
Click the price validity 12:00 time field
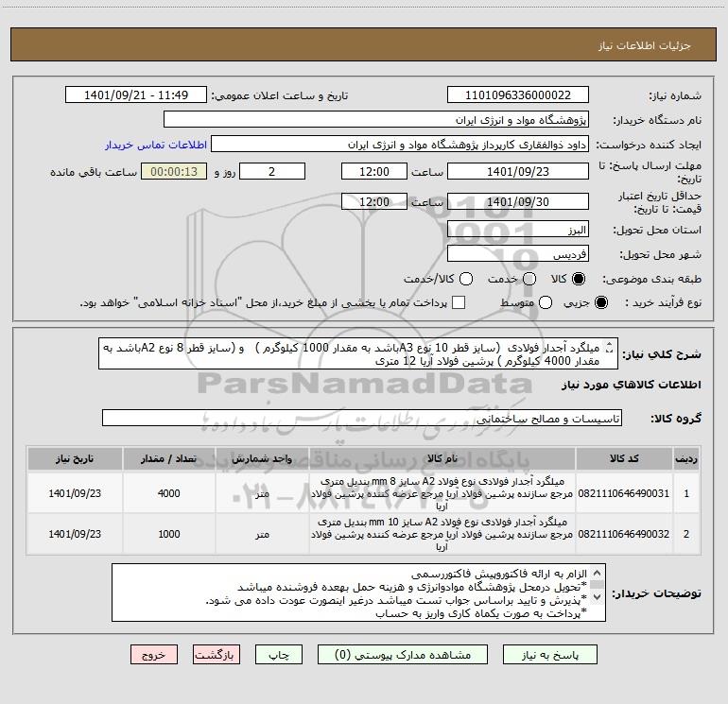[x=374, y=201]
